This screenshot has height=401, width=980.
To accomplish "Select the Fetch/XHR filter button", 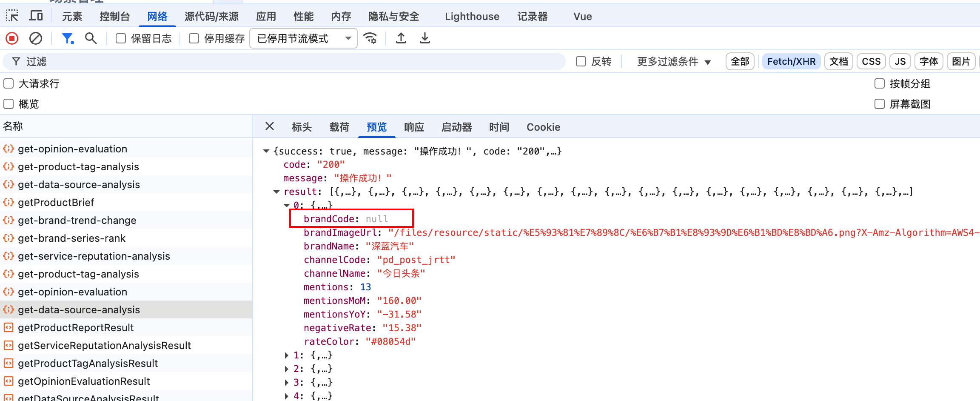I will pyautogui.click(x=791, y=62).
